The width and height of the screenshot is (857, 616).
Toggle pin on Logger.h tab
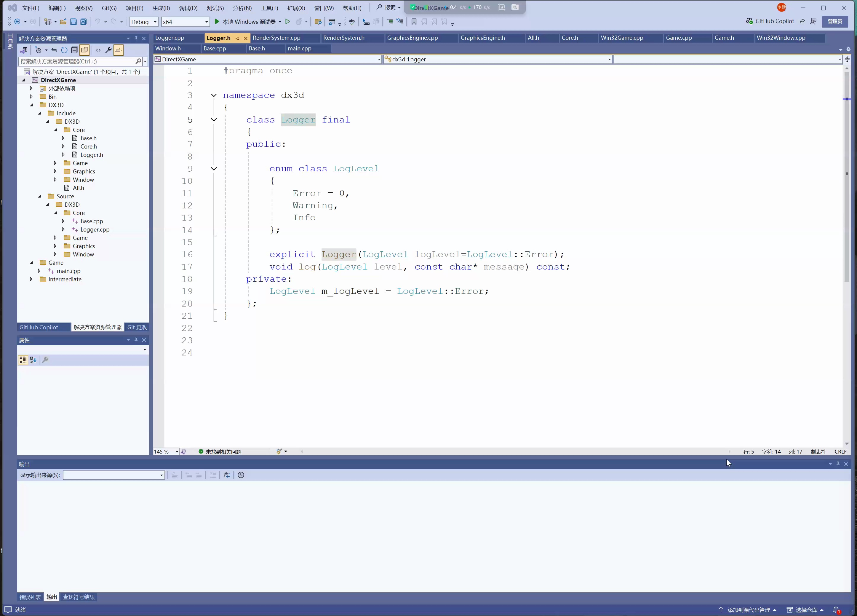(237, 38)
